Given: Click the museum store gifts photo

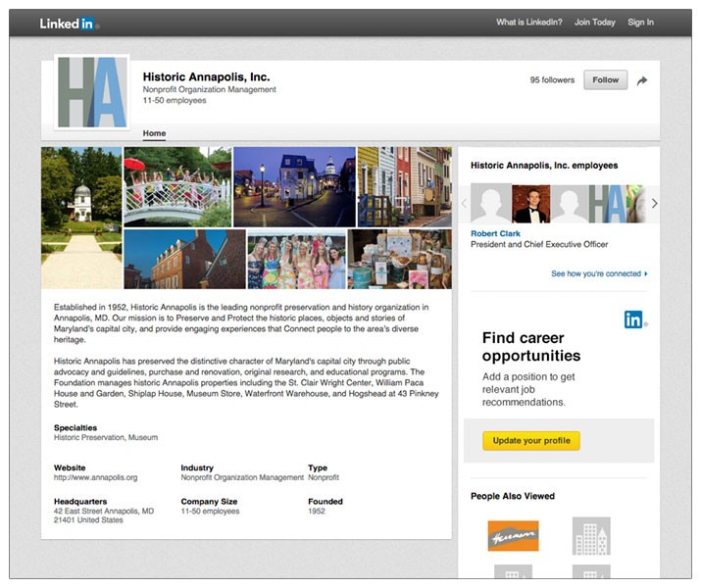Looking at the screenshot, I should pyautogui.click(x=400, y=259).
